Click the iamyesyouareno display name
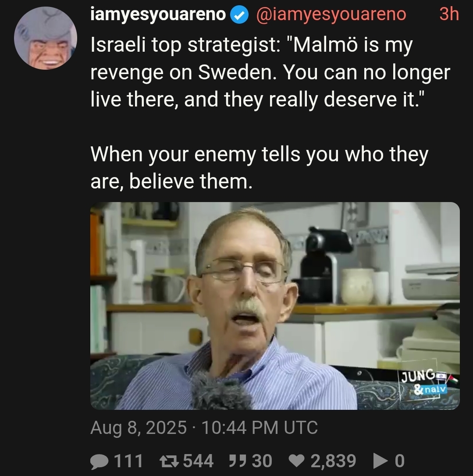Viewport: 473px width, 476px height. click(x=158, y=14)
